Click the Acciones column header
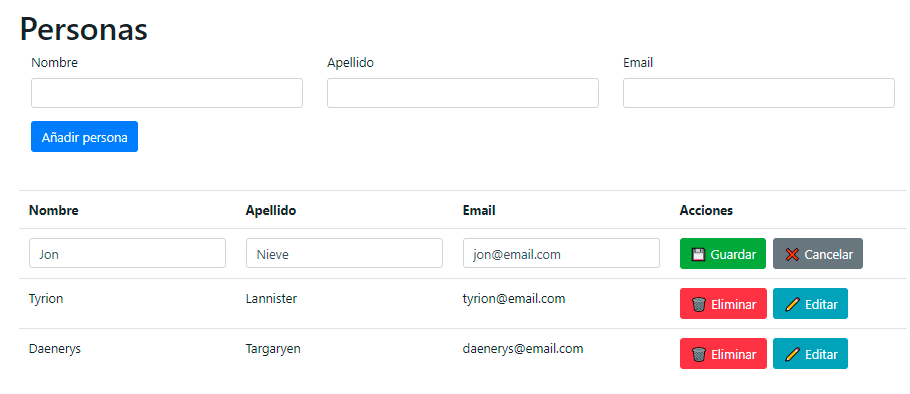This screenshot has height=394, width=910. [706, 210]
